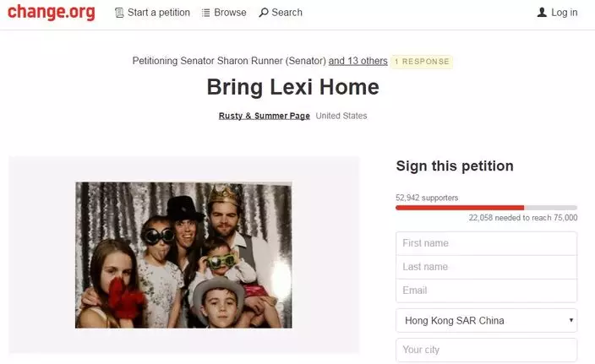Open Start a petition menu item
595x364 pixels.
(x=158, y=13)
